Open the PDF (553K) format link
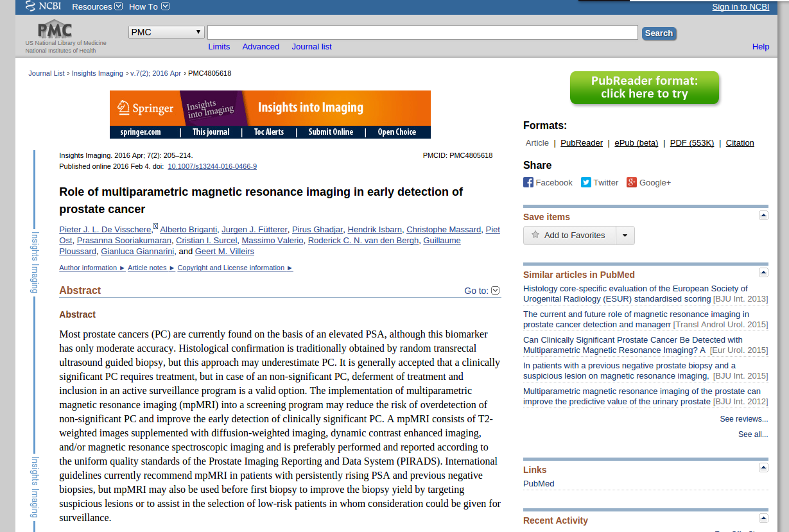The image size is (789, 532). [691, 143]
